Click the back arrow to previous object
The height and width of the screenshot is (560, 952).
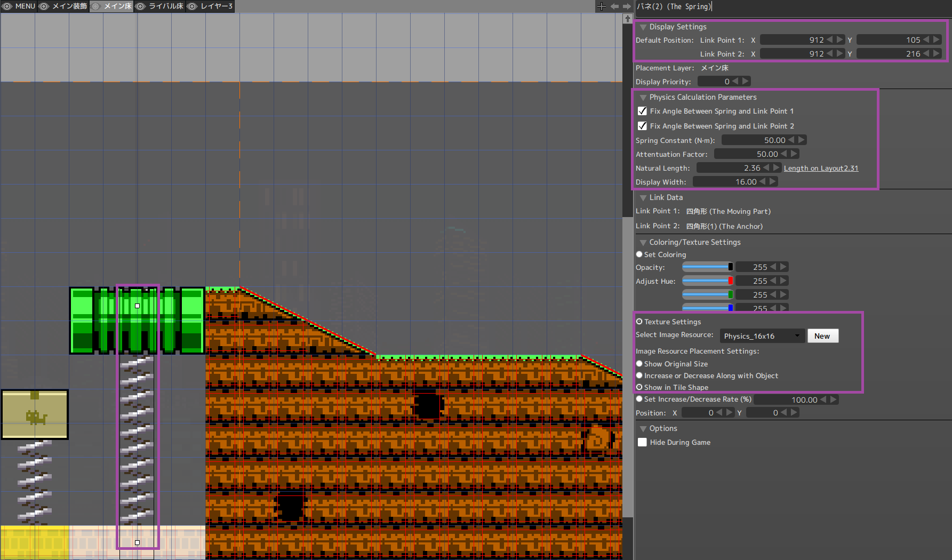coord(614,6)
